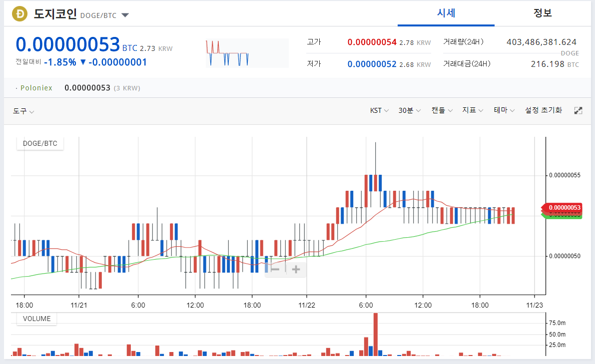
Task: Click the low price 0.00000052
Action: point(372,64)
